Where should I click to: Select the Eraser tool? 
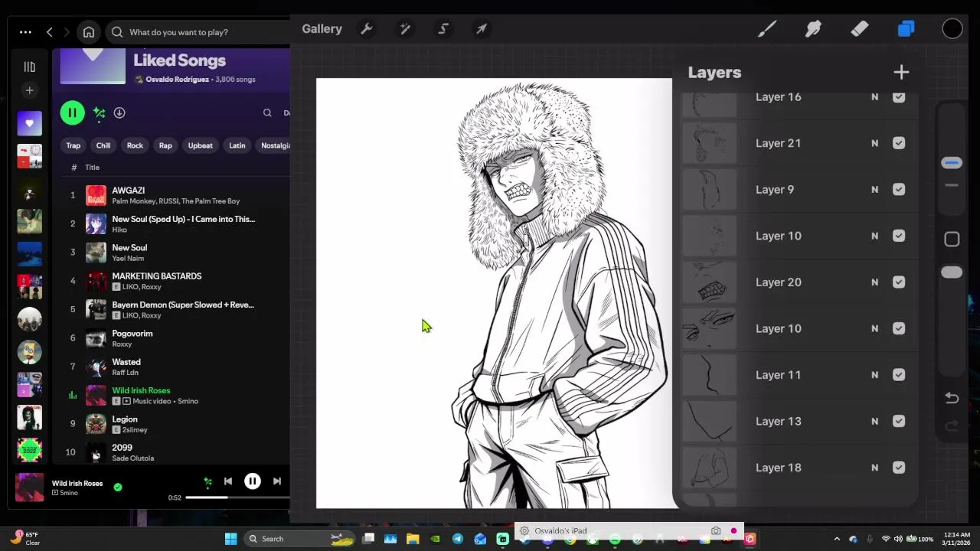point(859,29)
